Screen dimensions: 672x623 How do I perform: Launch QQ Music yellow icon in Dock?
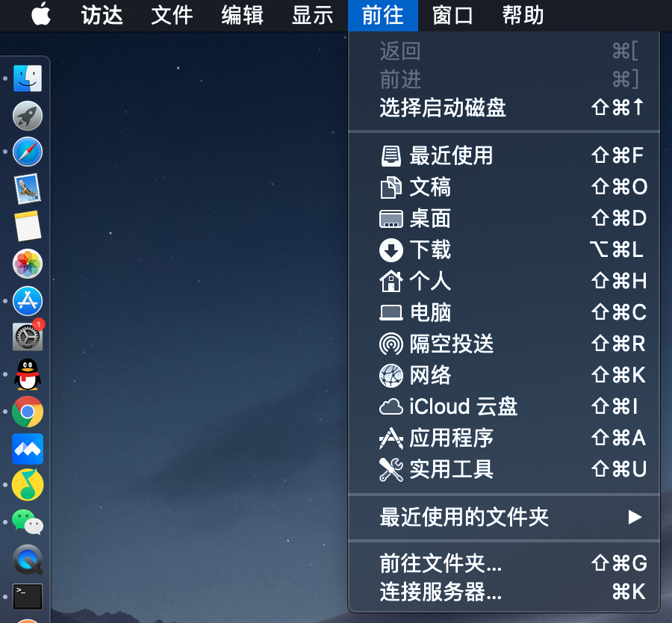28,485
